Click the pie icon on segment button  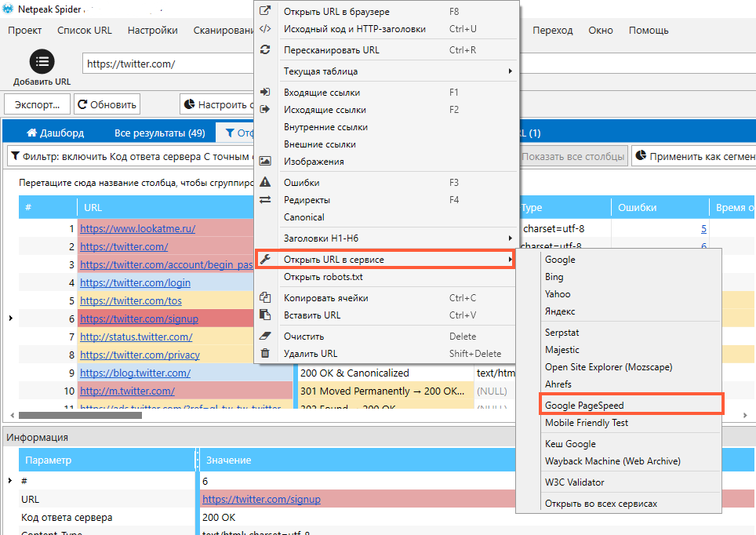point(641,155)
